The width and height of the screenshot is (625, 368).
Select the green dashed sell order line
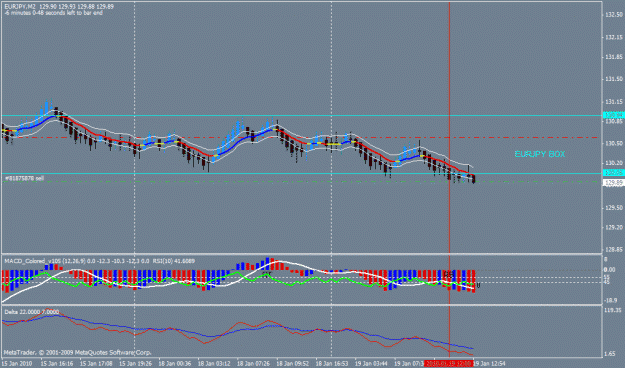tap(301, 182)
